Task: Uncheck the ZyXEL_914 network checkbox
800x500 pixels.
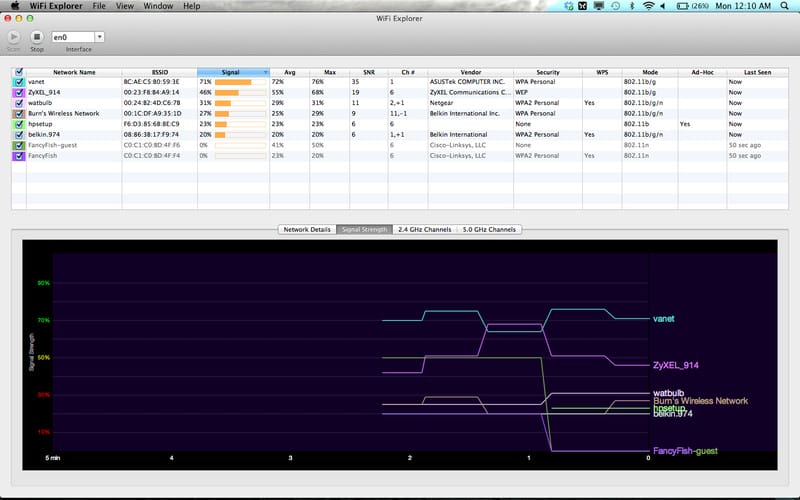Action: point(19,92)
